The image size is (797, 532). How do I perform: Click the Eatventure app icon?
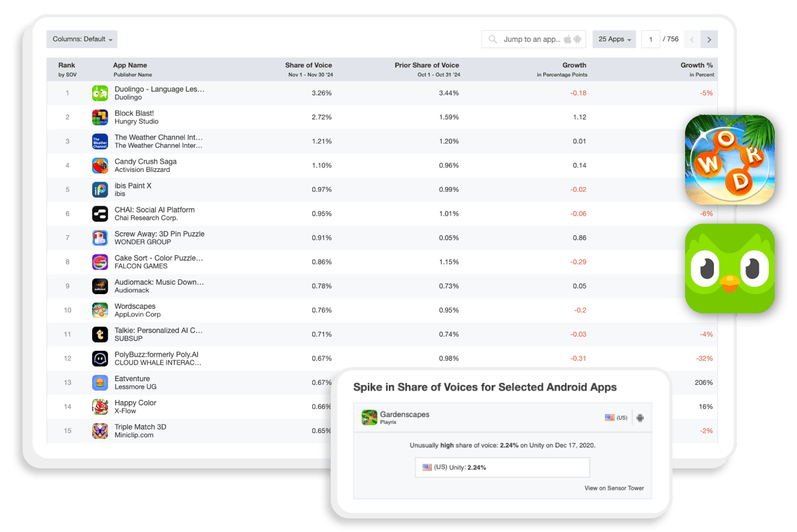pos(100,382)
